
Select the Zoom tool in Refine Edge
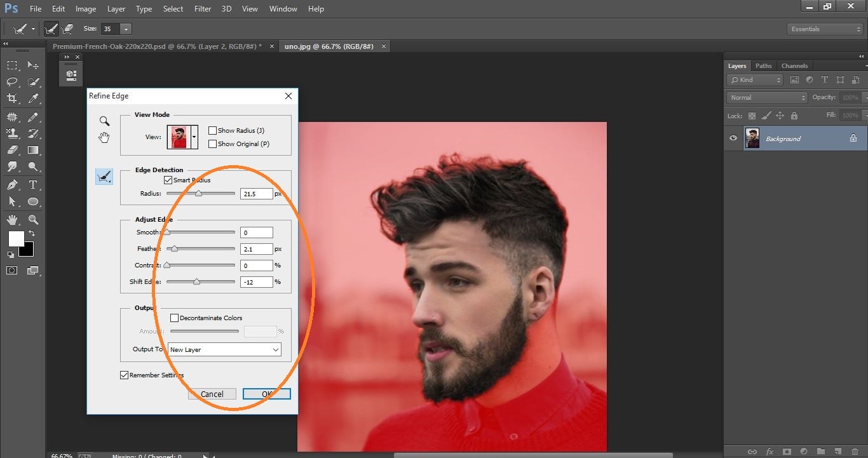click(x=104, y=121)
